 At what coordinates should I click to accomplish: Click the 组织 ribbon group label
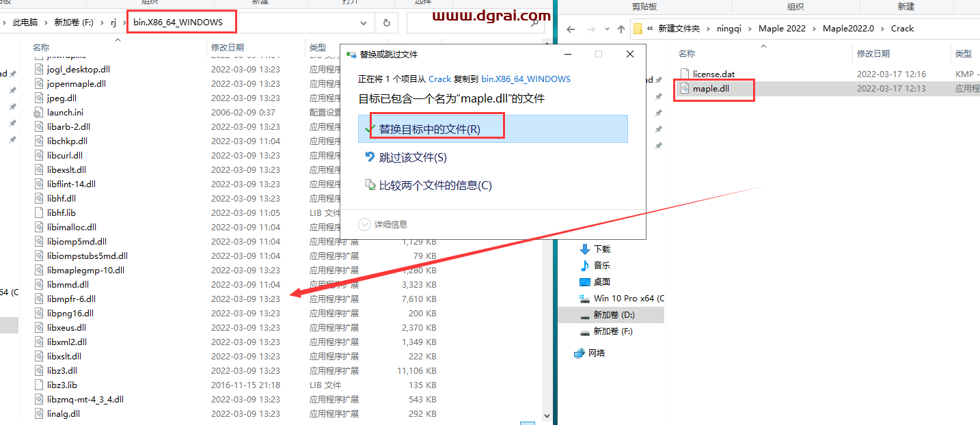[795, 5]
